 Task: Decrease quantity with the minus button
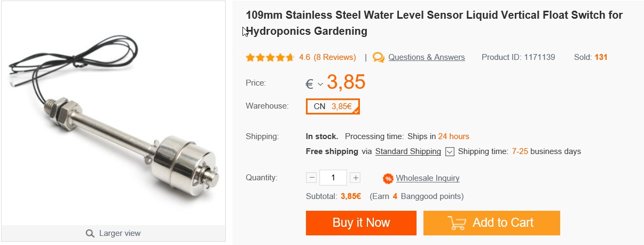pos(312,178)
